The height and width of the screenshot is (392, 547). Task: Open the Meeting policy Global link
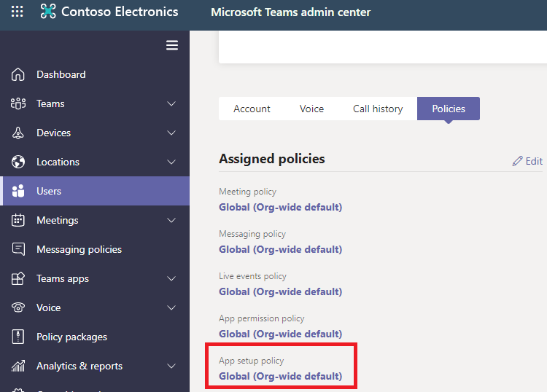click(281, 207)
